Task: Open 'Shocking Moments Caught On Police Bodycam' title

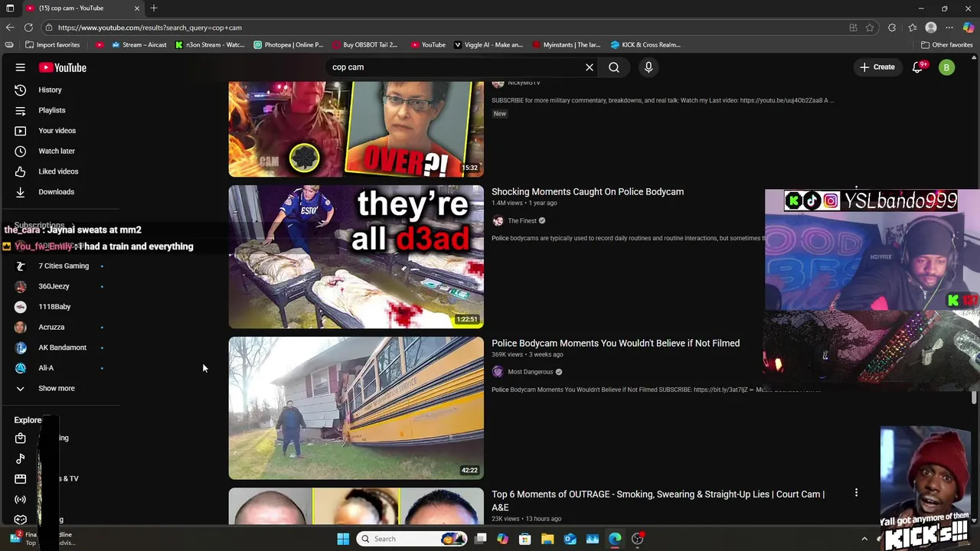Action: [587, 191]
